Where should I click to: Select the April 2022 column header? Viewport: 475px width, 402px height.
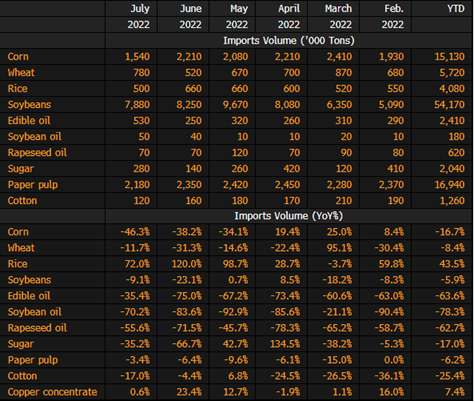point(289,16)
